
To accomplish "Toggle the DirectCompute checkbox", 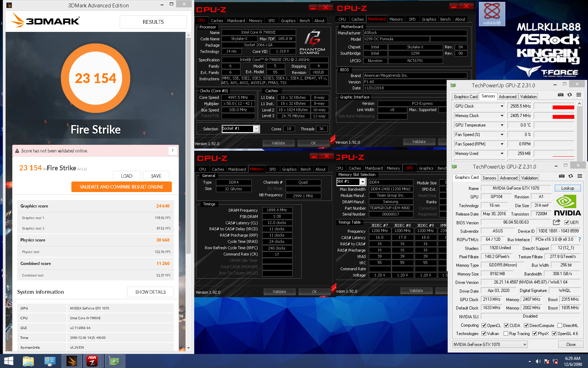I will tap(526, 326).
